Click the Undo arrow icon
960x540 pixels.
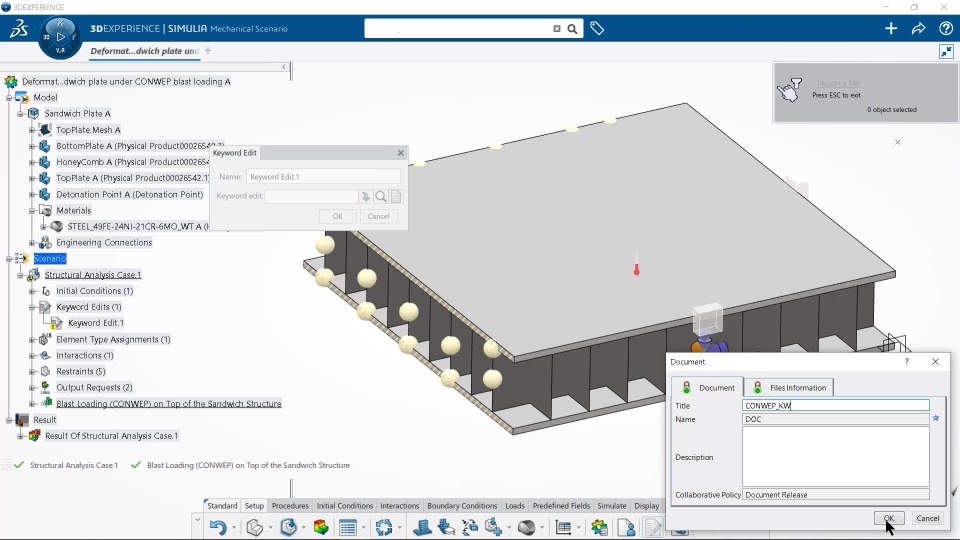point(217,527)
